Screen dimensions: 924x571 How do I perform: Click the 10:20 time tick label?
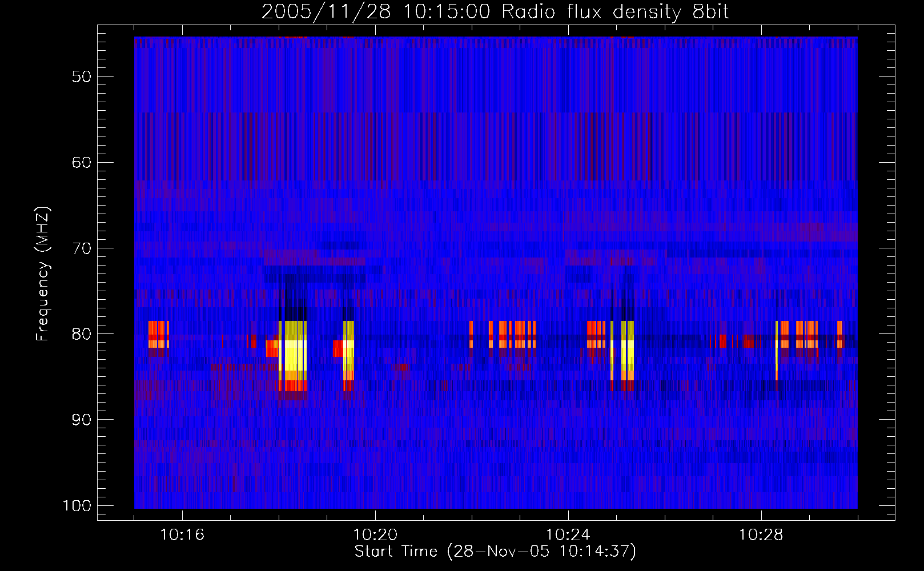pyautogui.click(x=375, y=535)
